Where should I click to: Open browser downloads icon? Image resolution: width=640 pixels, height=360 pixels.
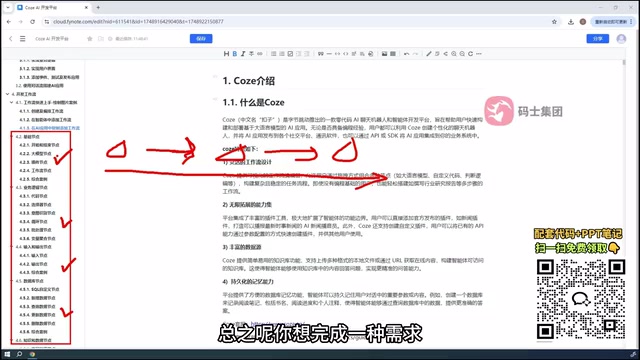point(571,22)
